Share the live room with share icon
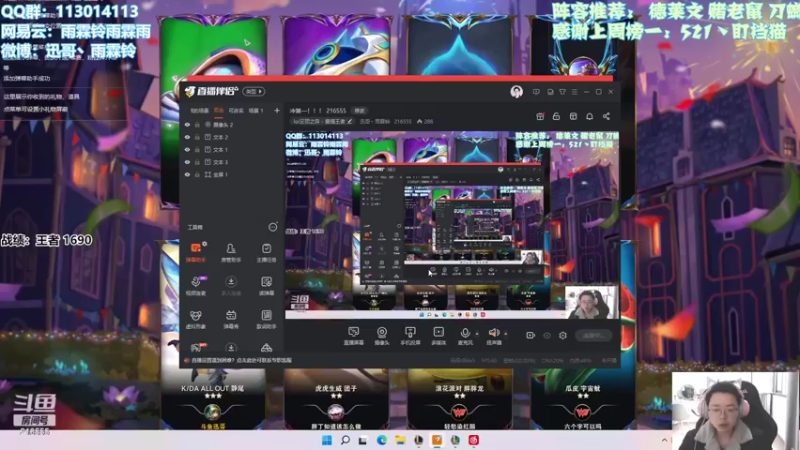The height and width of the screenshot is (450, 800). point(606,116)
